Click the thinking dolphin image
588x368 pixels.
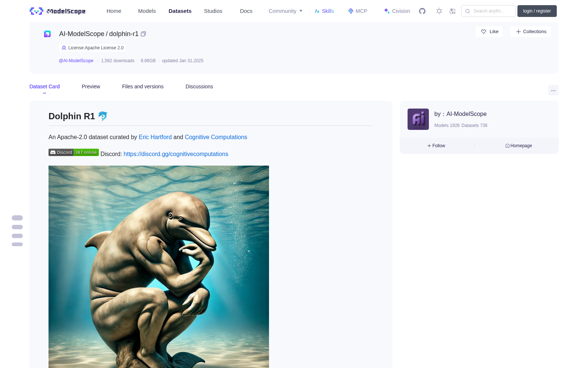point(159,267)
